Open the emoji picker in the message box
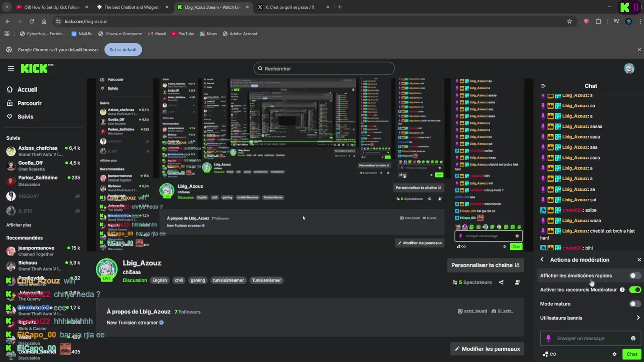 point(633,338)
